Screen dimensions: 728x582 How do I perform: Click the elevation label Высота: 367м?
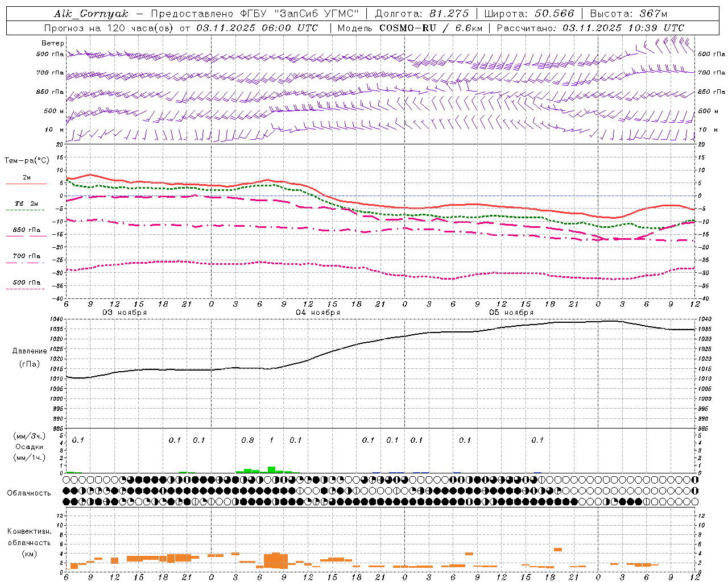628,14
